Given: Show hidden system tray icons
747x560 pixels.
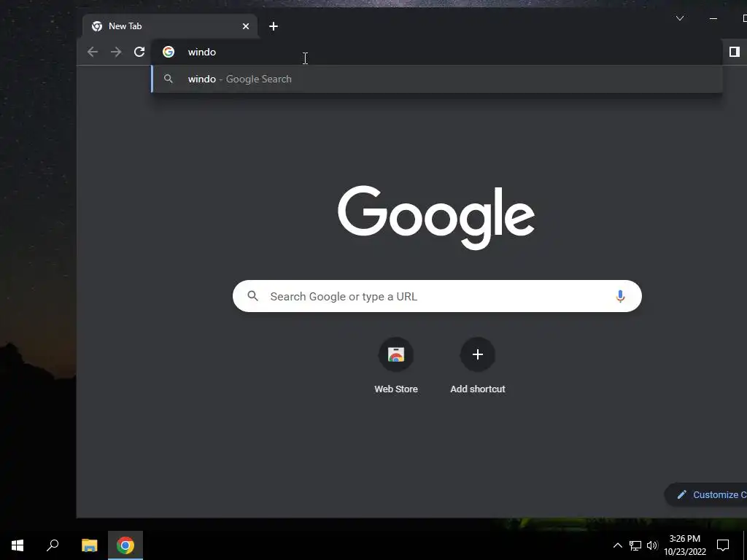Looking at the screenshot, I should tap(617, 545).
